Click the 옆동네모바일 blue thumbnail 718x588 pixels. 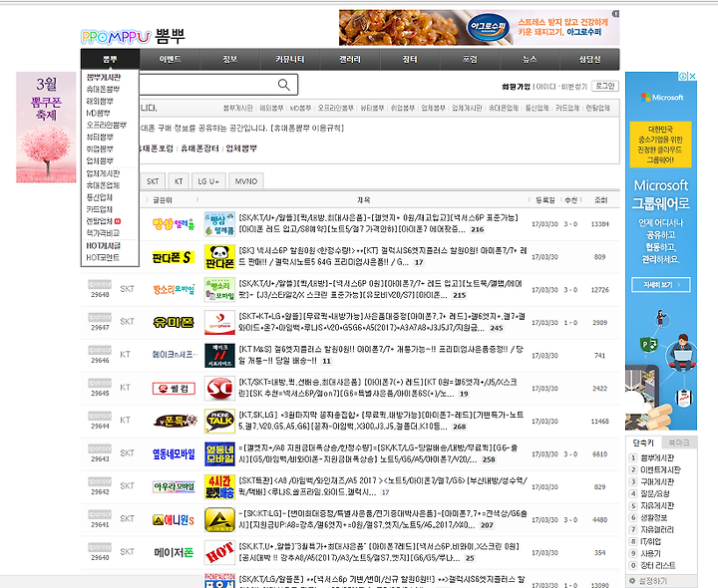pos(219,453)
